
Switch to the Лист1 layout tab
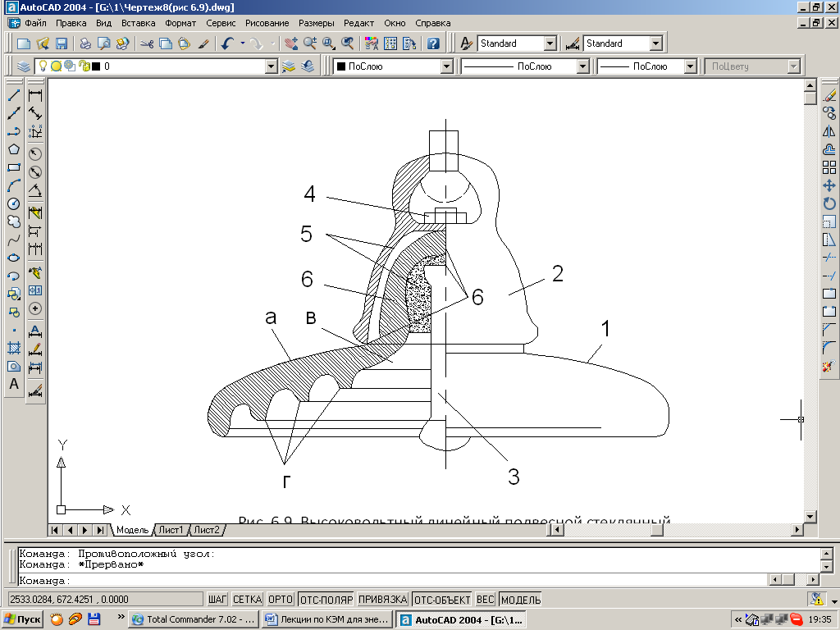click(x=171, y=530)
